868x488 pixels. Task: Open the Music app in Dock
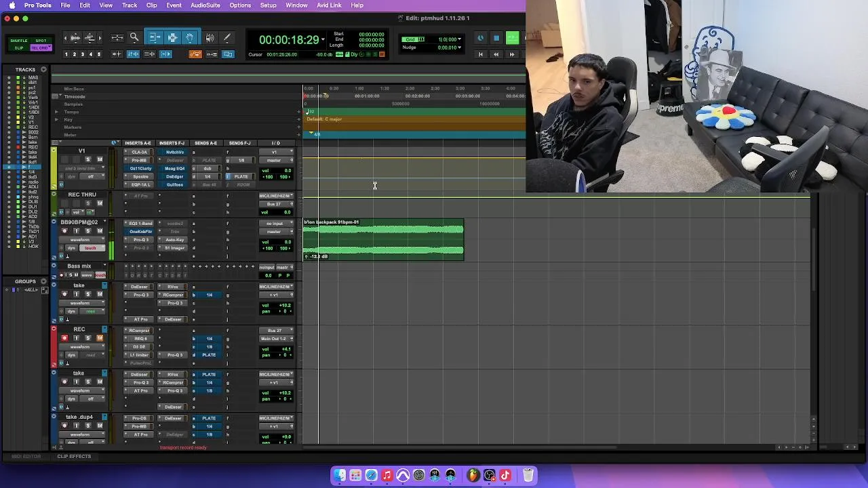[x=387, y=475]
